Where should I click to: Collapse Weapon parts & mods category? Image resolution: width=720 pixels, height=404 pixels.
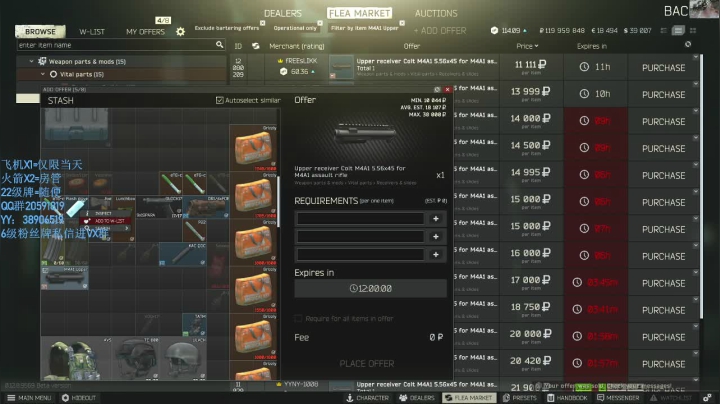pos(31,61)
